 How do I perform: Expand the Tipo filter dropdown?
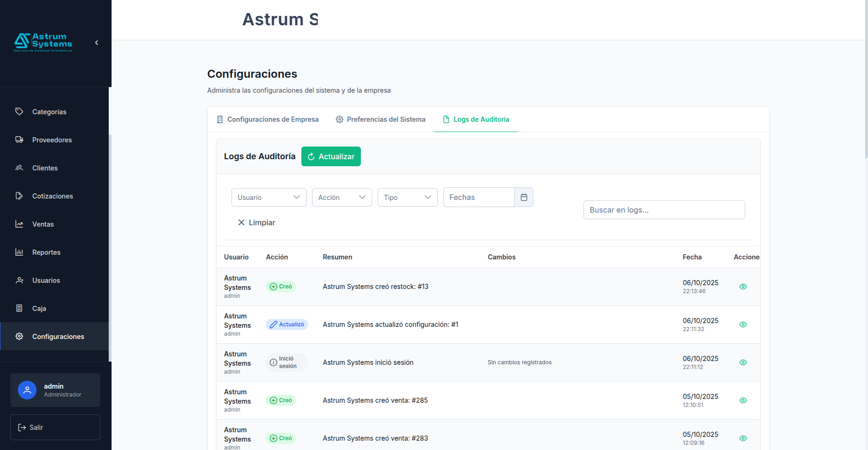[x=407, y=198]
